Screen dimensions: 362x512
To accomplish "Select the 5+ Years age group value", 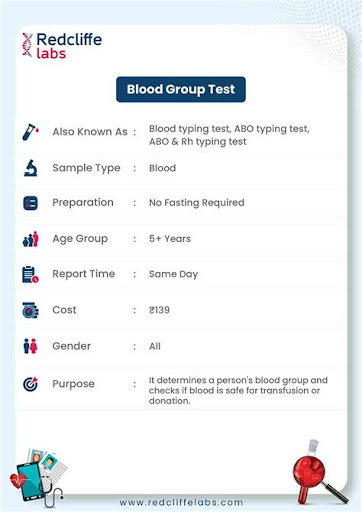I will point(170,239).
